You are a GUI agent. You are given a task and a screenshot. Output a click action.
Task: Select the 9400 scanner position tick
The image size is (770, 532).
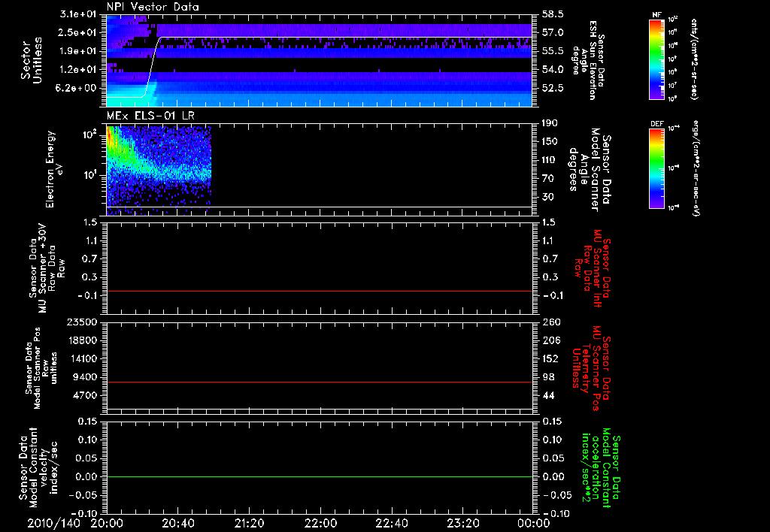pyautogui.click(x=84, y=377)
